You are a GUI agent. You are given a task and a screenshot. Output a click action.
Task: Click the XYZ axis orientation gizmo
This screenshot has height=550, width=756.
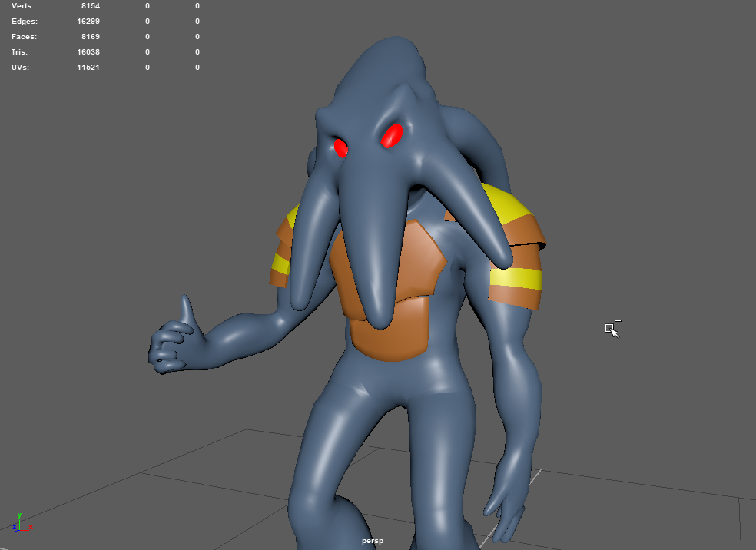click(x=22, y=524)
